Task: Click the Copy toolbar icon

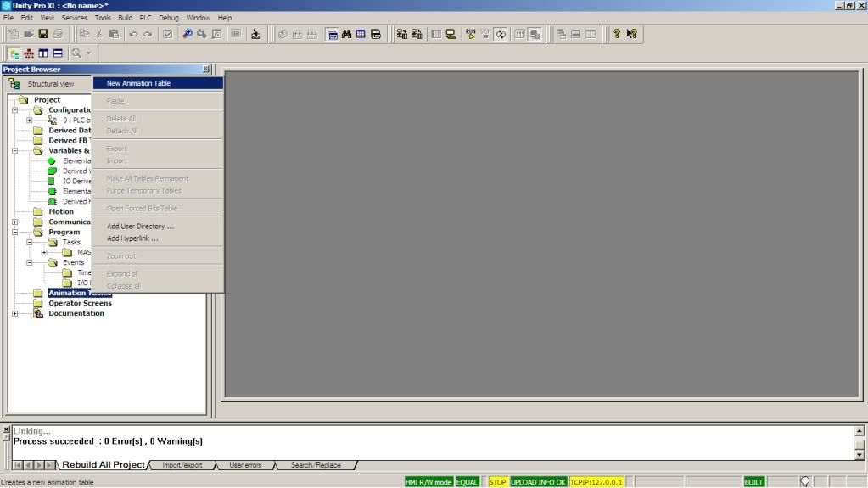Action: tap(84, 34)
